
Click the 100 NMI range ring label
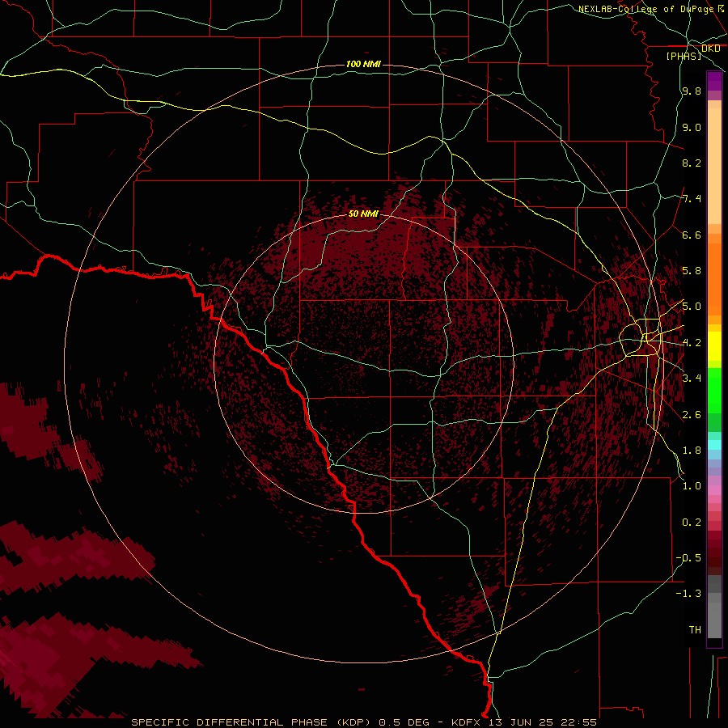click(363, 64)
